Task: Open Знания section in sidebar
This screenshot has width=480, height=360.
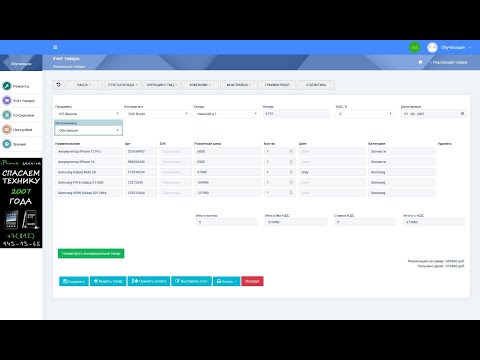Action: pos(21,144)
